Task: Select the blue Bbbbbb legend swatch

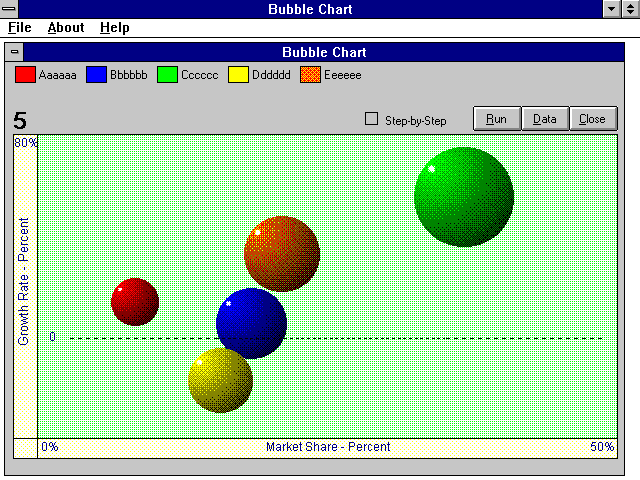Action: [97, 75]
